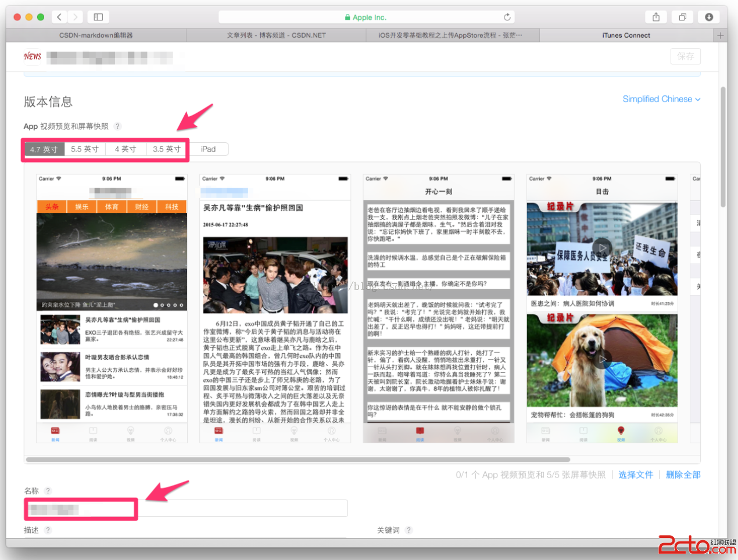Click 删除全部 to remove all screenshots
This screenshot has width=738, height=560.
point(683,475)
